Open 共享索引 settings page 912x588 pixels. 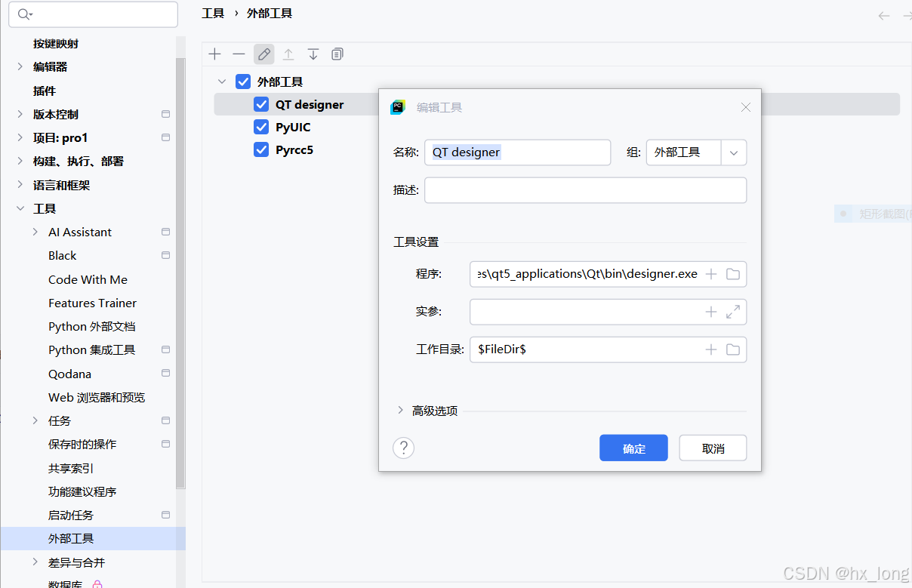[x=71, y=468]
